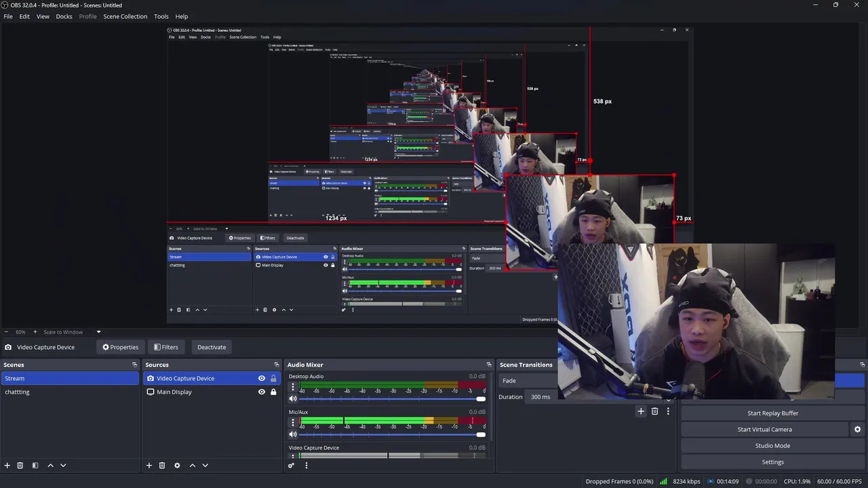Mute Desktop Audio
Screen dimensions: 868x488
pos(293,399)
